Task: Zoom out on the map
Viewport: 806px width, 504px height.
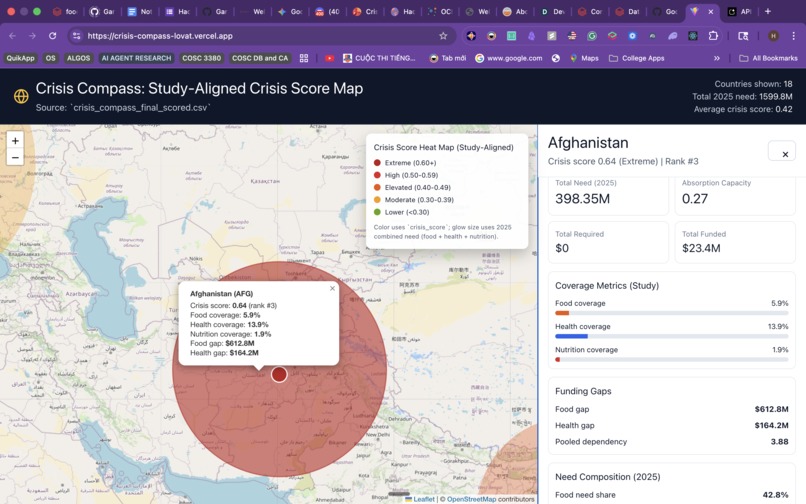Action: tap(15, 158)
